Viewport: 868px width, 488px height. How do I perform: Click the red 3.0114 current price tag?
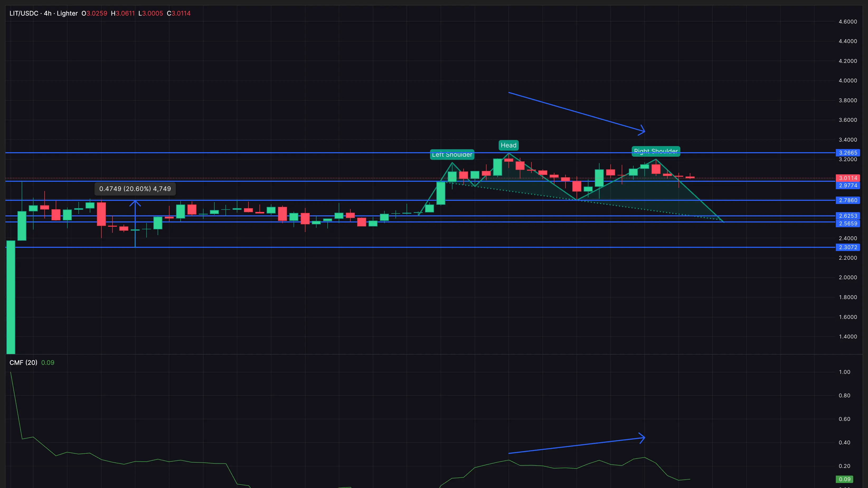click(x=848, y=178)
